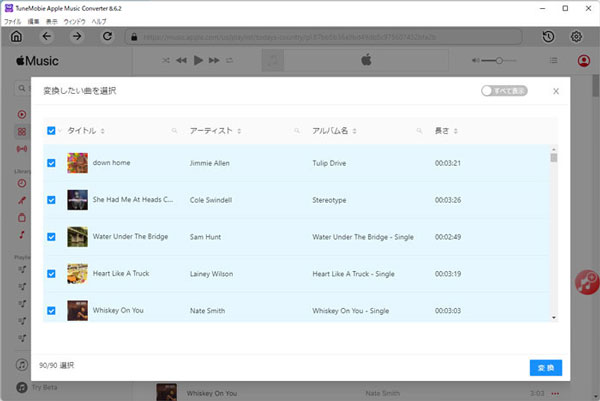Click the Sam Hunt artist cell
The image size is (600, 401).
(x=205, y=237)
